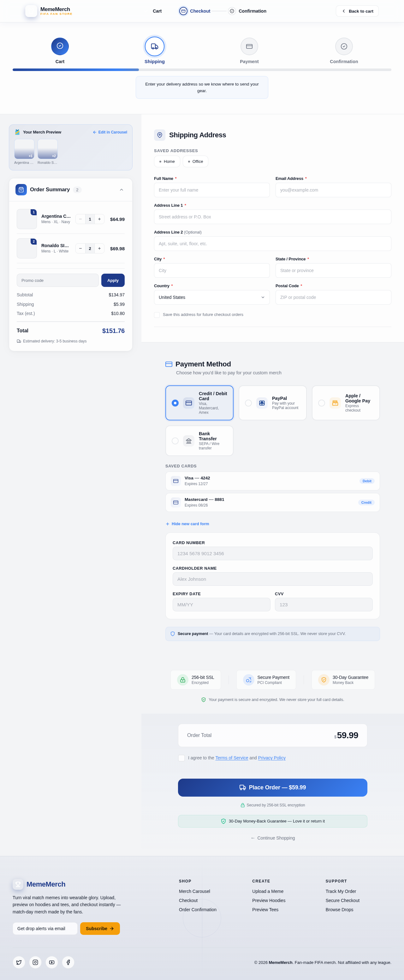Check the agree to Terms checkbox
Image resolution: width=404 pixels, height=980 pixels.
click(181, 758)
